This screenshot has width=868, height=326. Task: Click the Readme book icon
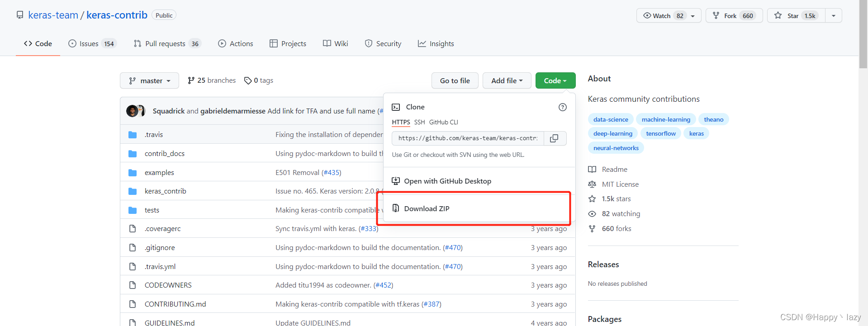[x=592, y=170]
